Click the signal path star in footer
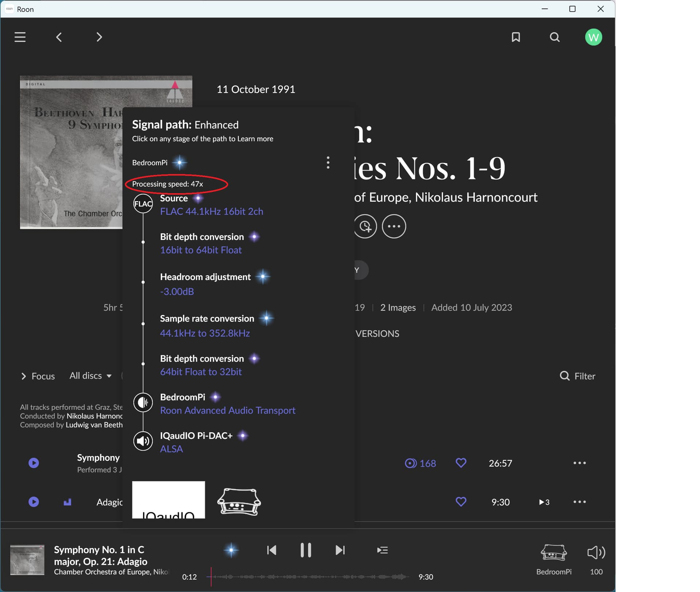Image resolution: width=700 pixels, height=592 pixels. (x=231, y=550)
